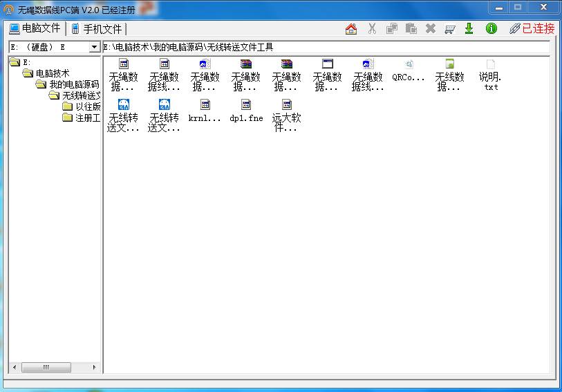Viewport: 562px width, 392px height.
Task: Click the shopping cart icon
Action: (x=450, y=28)
